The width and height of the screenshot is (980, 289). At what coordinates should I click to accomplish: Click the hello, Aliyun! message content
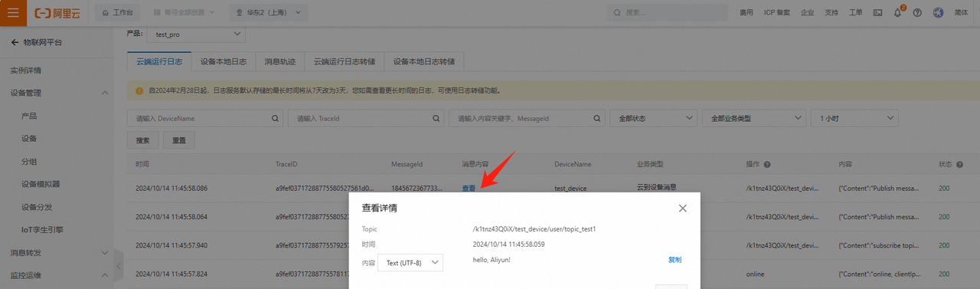pyautogui.click(x=492, y=260)
